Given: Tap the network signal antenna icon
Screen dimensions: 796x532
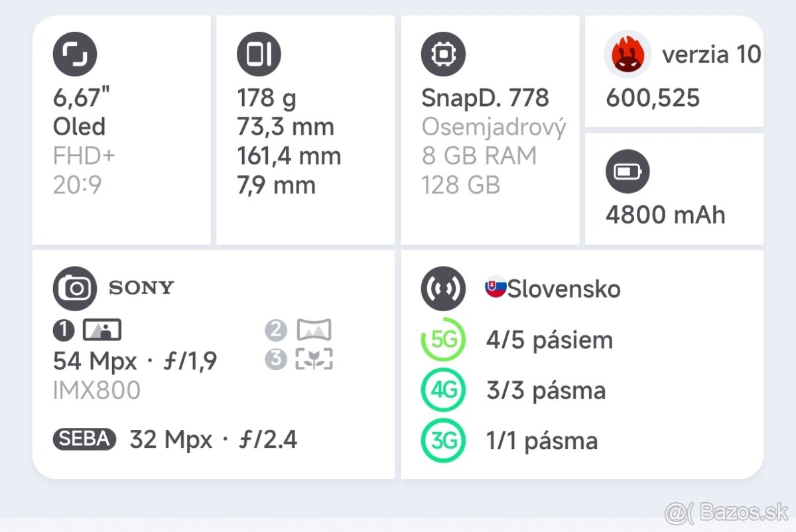Looking at the screenshot, I should [x=443, y=289].
